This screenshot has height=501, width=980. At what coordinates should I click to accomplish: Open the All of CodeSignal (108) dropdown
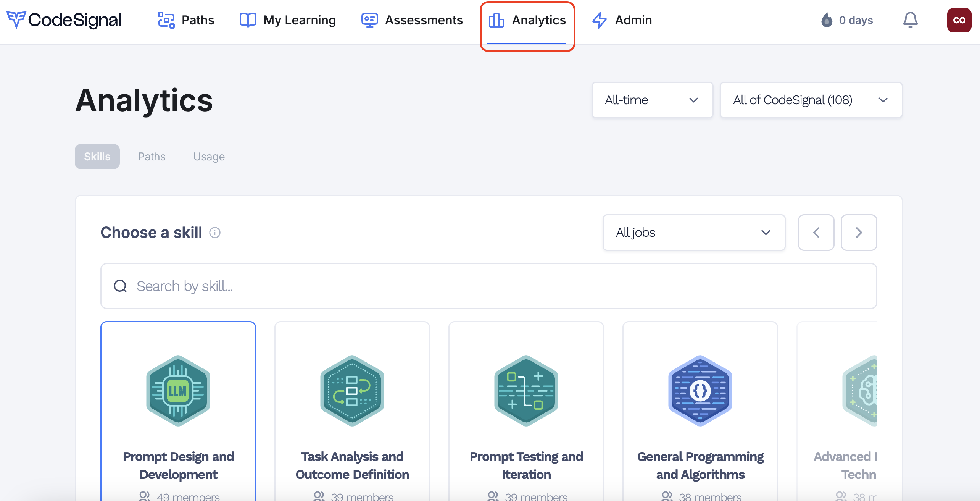coord(811,100)
